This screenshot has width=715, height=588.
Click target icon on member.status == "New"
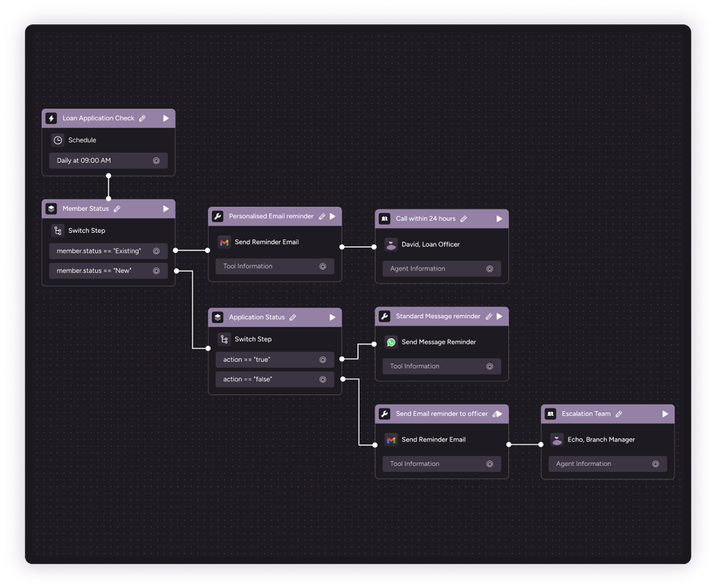tap(156, 271)
